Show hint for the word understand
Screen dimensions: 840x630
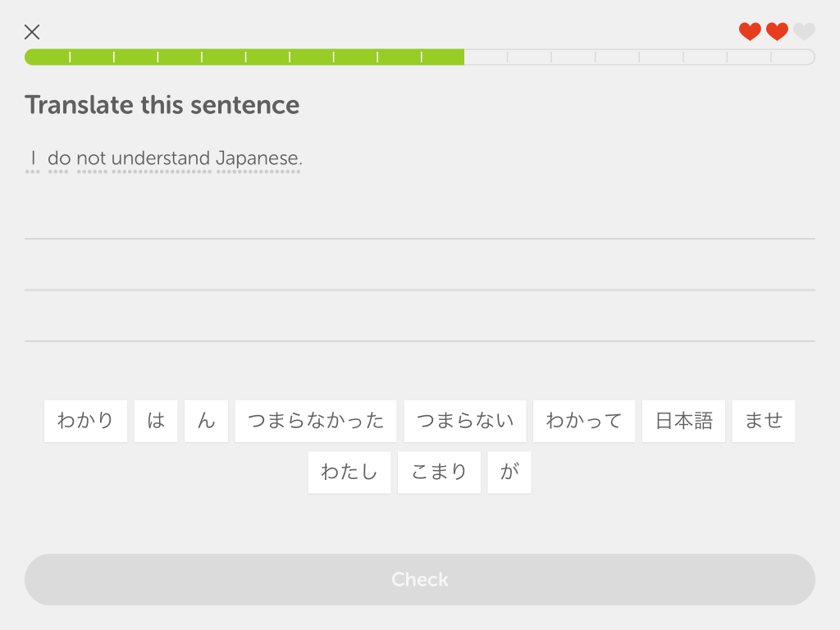(x=161, y=158)
